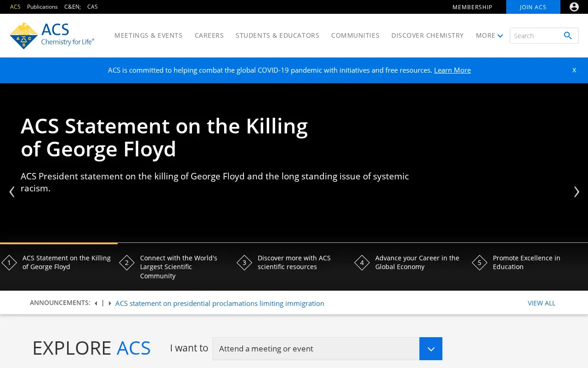Open Membership link
Screen dimensions: 588x368
tap(472, 7)
